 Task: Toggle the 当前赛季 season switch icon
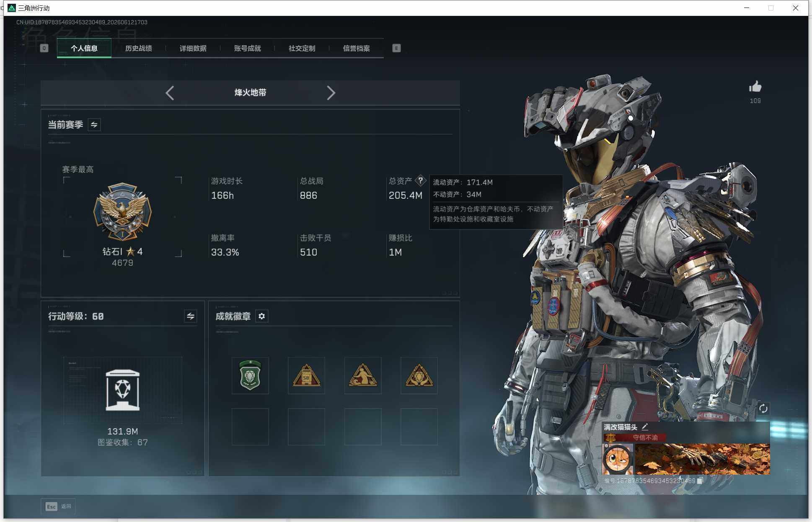click(x=94, y=125)
